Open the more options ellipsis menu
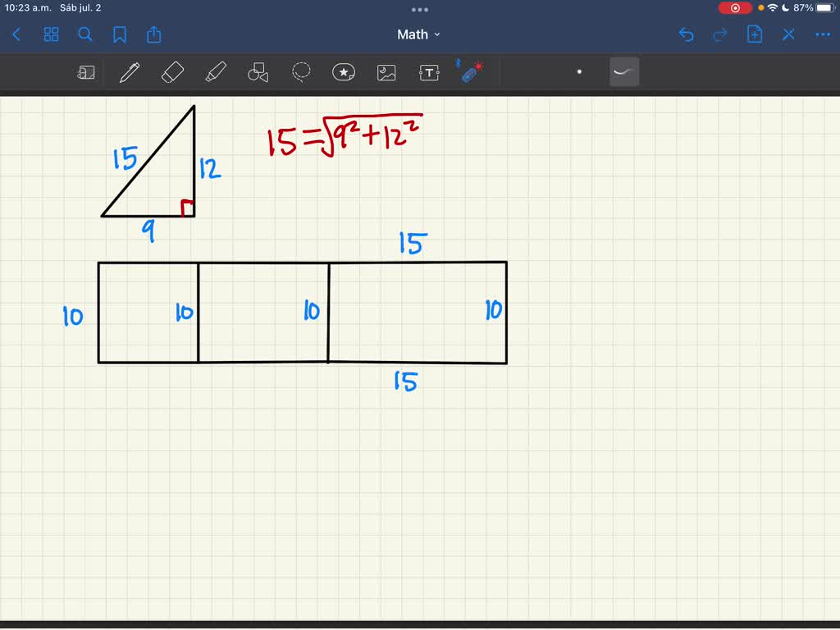 [822, 34]
